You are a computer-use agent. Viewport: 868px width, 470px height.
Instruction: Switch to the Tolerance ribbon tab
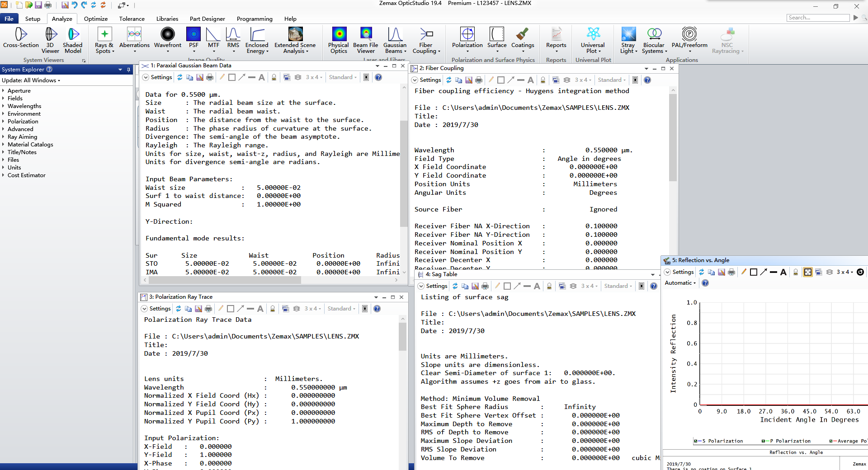coord(132,19)
